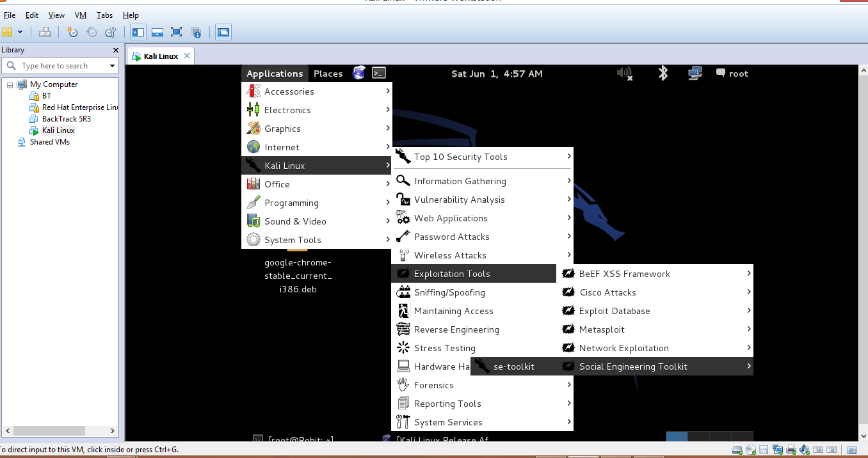Launch the Iceweasel browser panel icon
The height and width of the screenshot is (458, 868).
pos(358,73)
